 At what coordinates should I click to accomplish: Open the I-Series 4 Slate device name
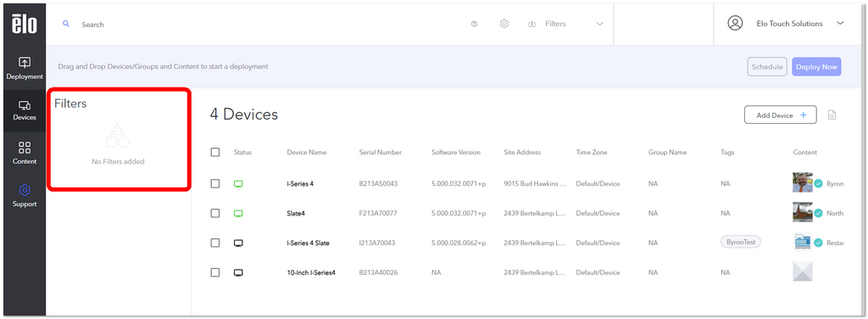pos(309,243)
